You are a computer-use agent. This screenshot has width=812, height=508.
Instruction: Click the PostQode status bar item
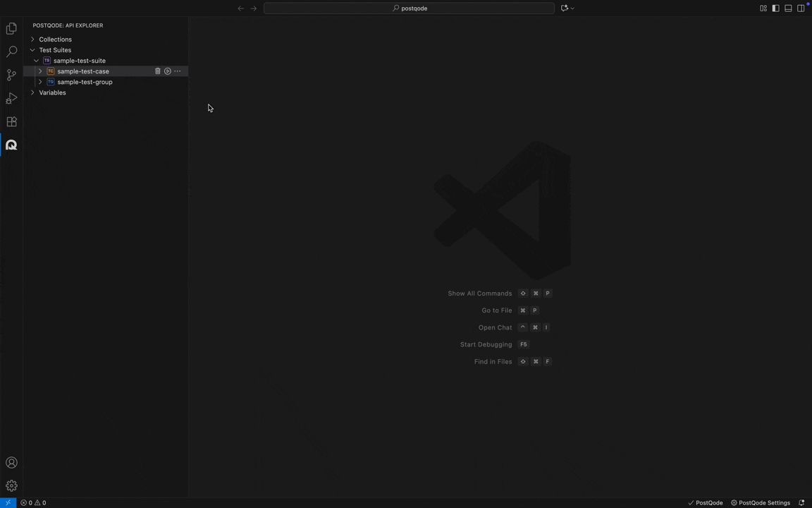point(706,503)
